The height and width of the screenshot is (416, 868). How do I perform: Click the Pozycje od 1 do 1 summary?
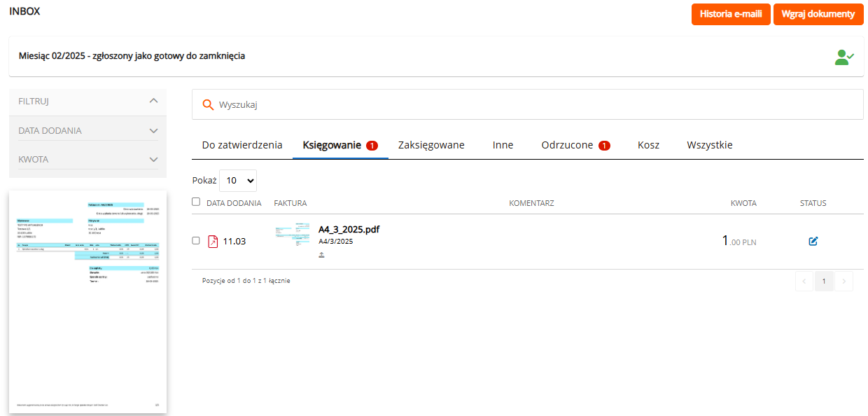tap(246, 281)
